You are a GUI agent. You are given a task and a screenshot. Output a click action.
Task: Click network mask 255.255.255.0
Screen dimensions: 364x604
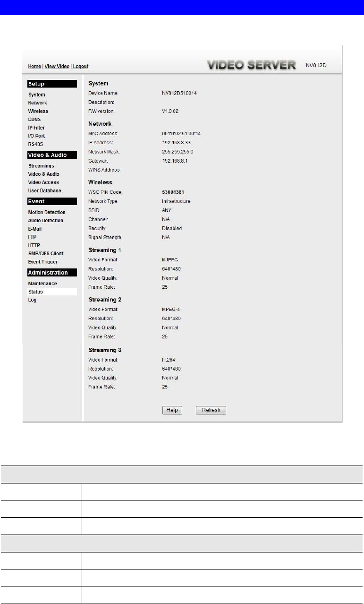click(x=178, y=152)
